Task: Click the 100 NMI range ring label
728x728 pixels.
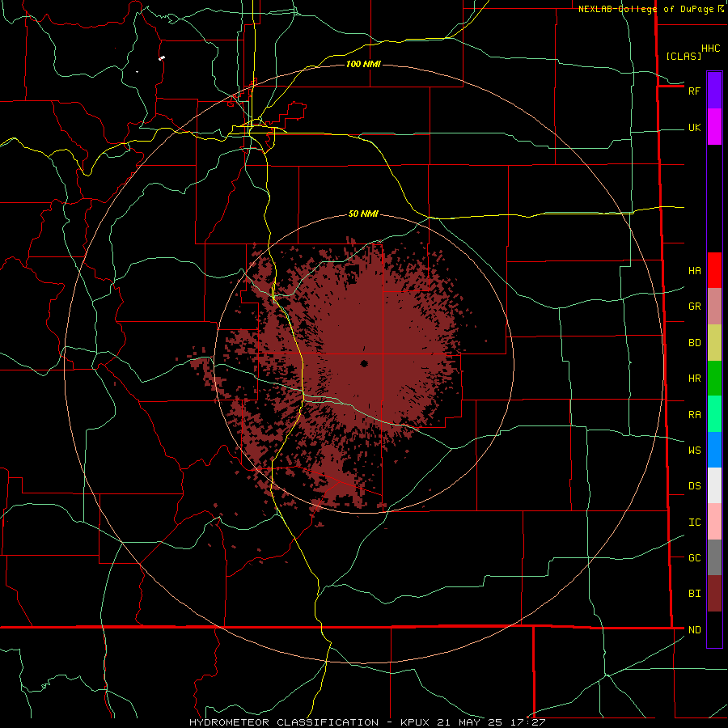Action: [x=363, y=64]
